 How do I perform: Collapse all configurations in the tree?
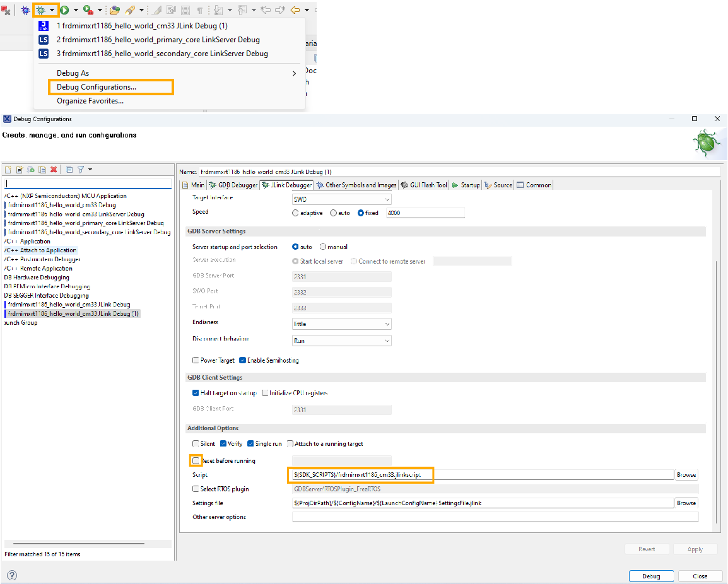click(x=69, y=170)
